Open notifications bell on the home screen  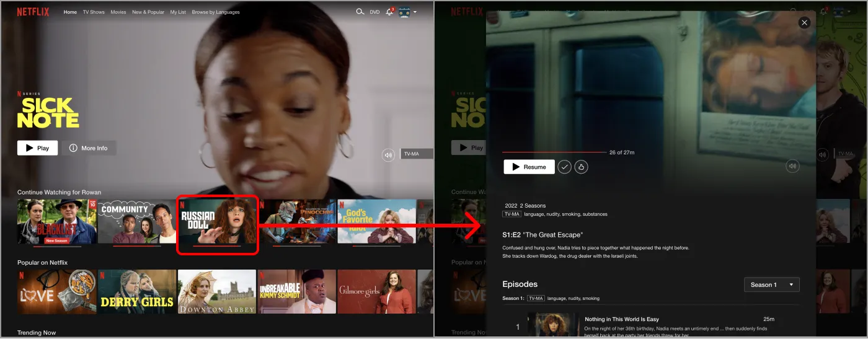390,12
